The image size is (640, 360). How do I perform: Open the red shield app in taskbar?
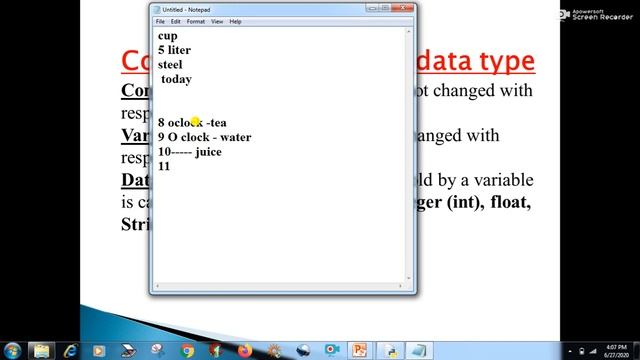coord(216,351)
